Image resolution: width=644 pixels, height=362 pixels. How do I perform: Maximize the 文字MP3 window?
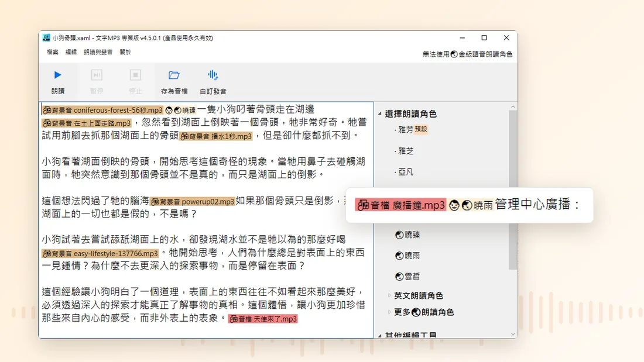pos(484,38)
